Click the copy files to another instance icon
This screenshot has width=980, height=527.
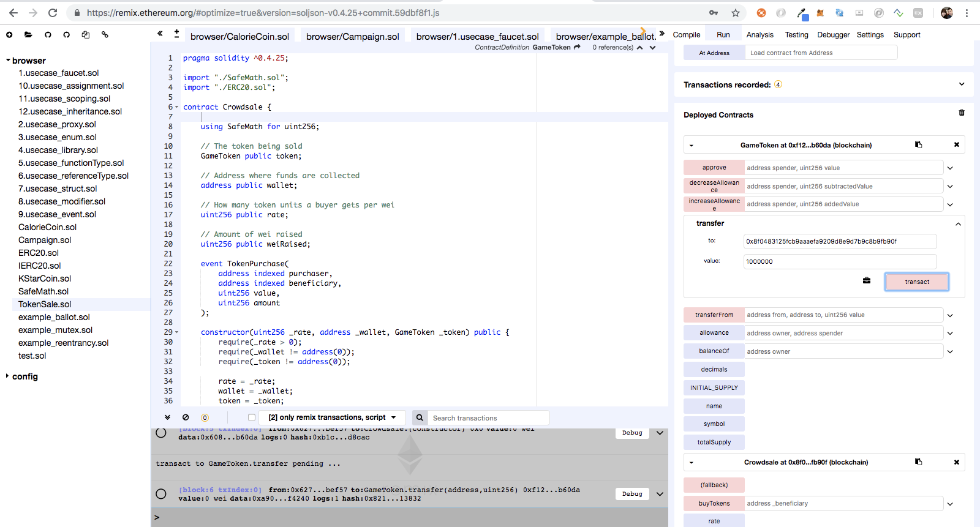click(86, 35)
